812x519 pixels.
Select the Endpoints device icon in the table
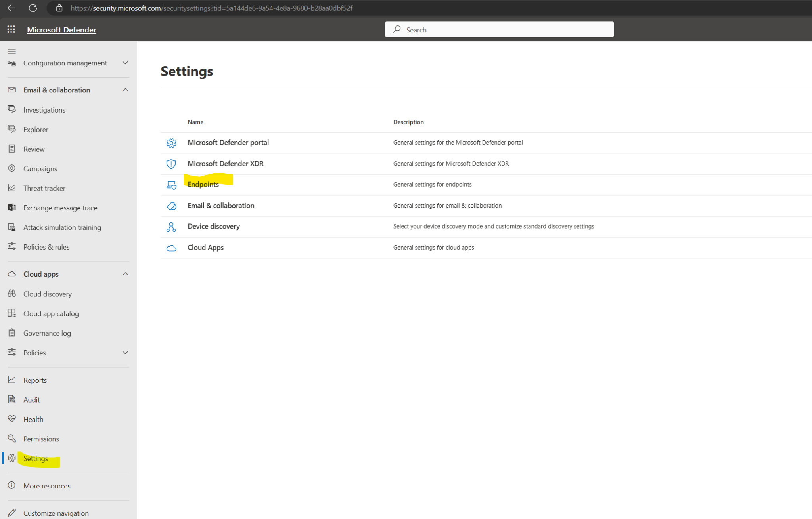pyautogui.click(x=171, y=185)
